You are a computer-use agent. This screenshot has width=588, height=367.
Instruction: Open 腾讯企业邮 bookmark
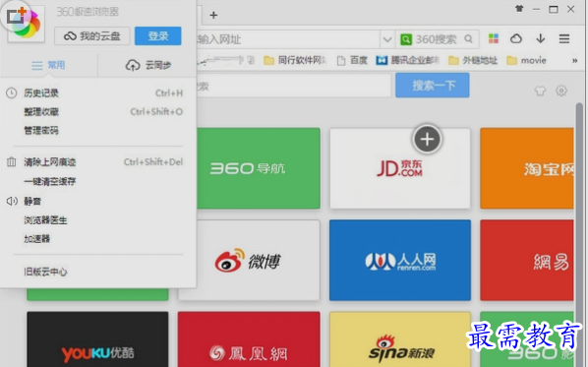pyautogui.click(x=408, y=60)
